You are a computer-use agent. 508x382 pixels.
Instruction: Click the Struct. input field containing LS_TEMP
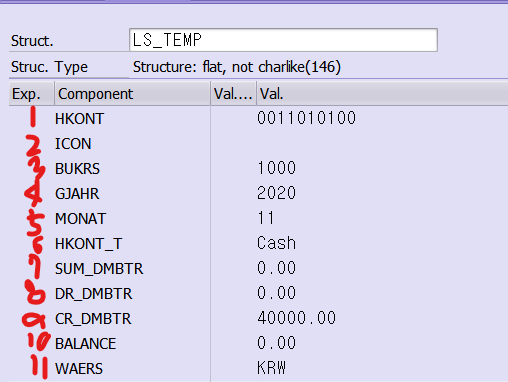pyautogui.click(x=283, y=40)
